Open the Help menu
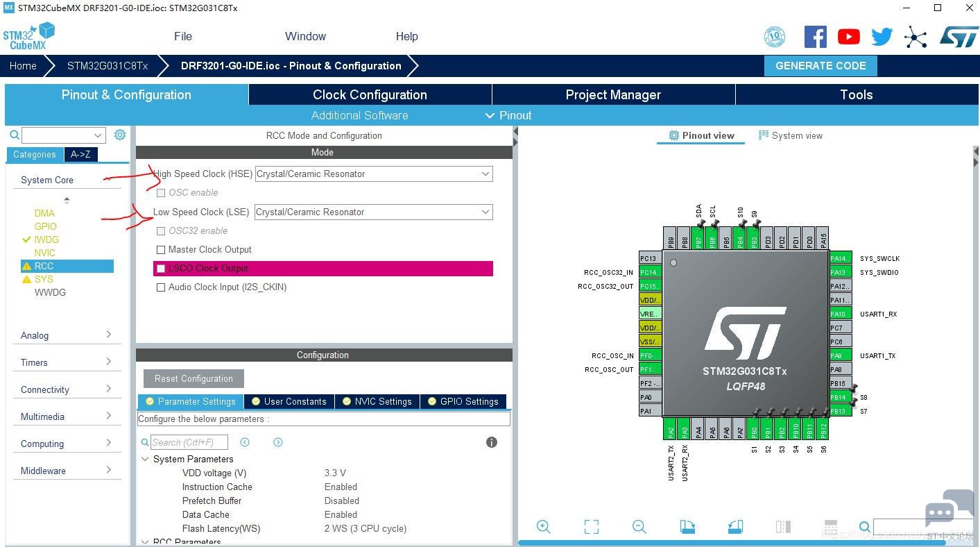Screen dimensions: 980x547 coord(407,36)
